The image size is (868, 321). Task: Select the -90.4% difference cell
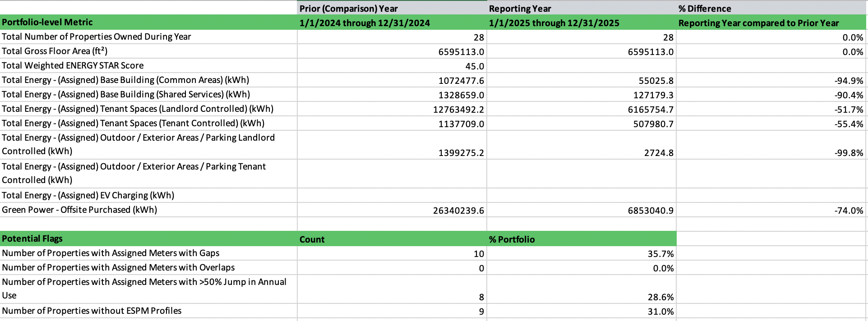pyautogui.click(x=772, y=95)
